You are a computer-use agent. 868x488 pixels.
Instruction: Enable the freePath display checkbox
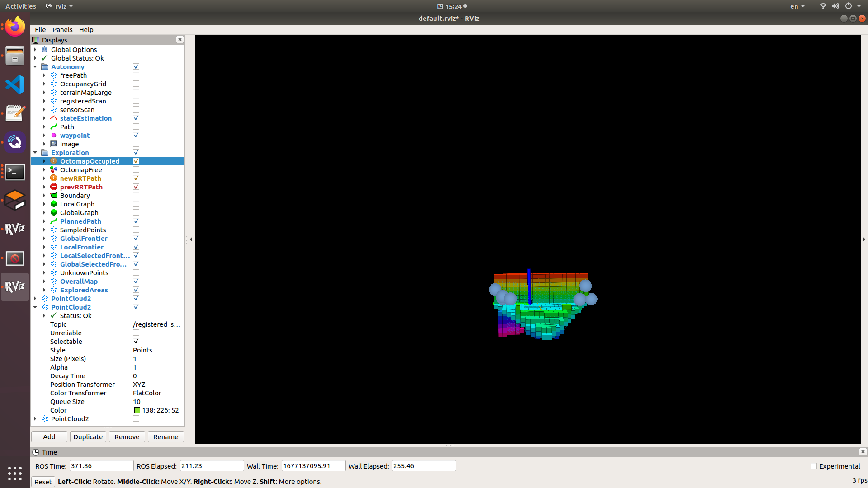[x=136, y=75]
